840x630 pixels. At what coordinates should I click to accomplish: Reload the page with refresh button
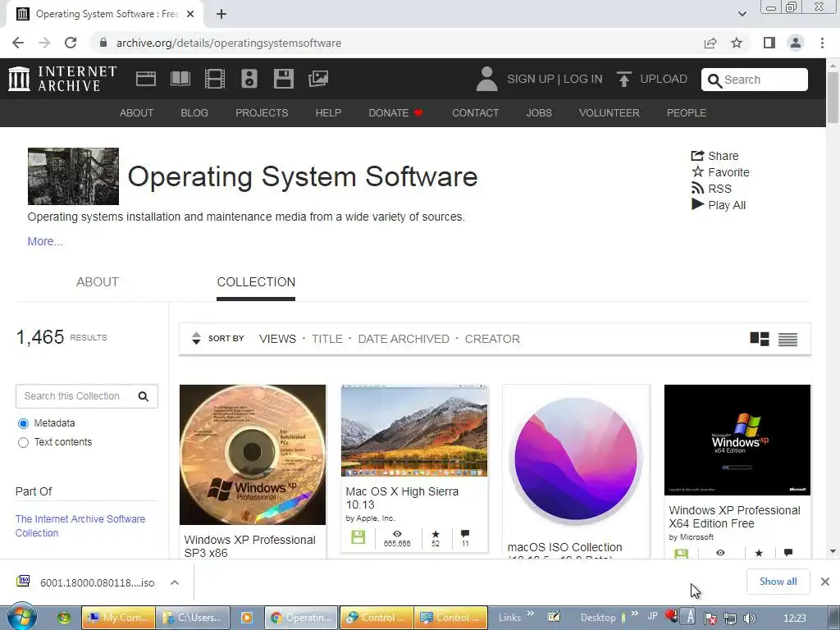click(71, 43)
